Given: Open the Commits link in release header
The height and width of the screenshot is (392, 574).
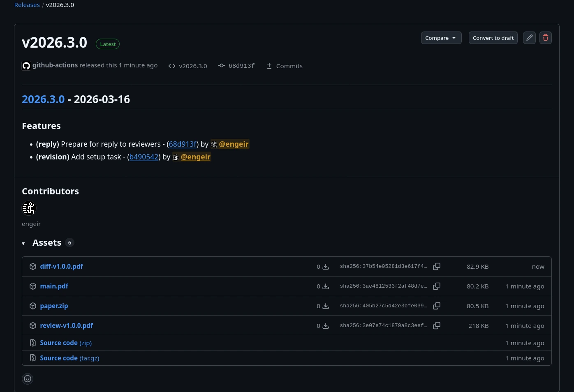Looking at the screenshot, I should [x=289, y=66].
